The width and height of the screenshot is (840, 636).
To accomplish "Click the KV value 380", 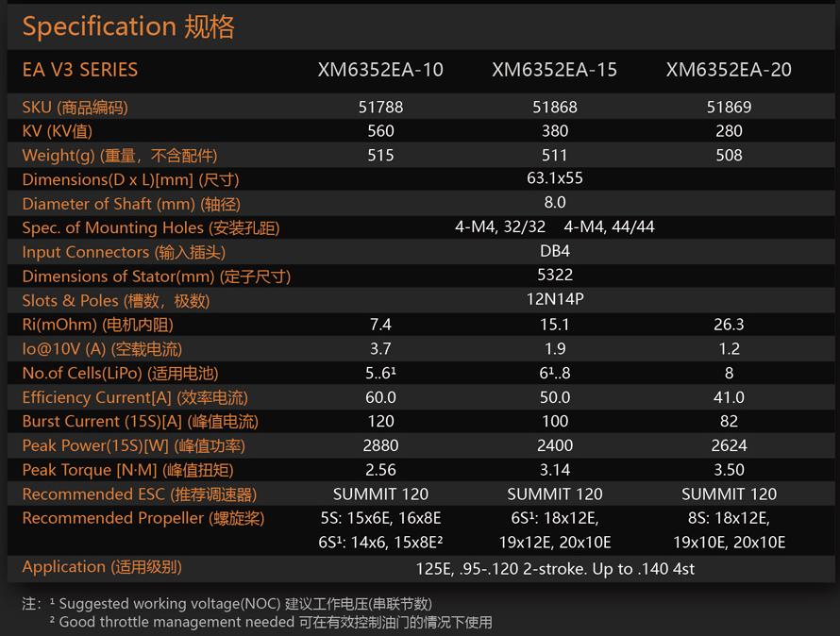I will click(x=555, y=131).
